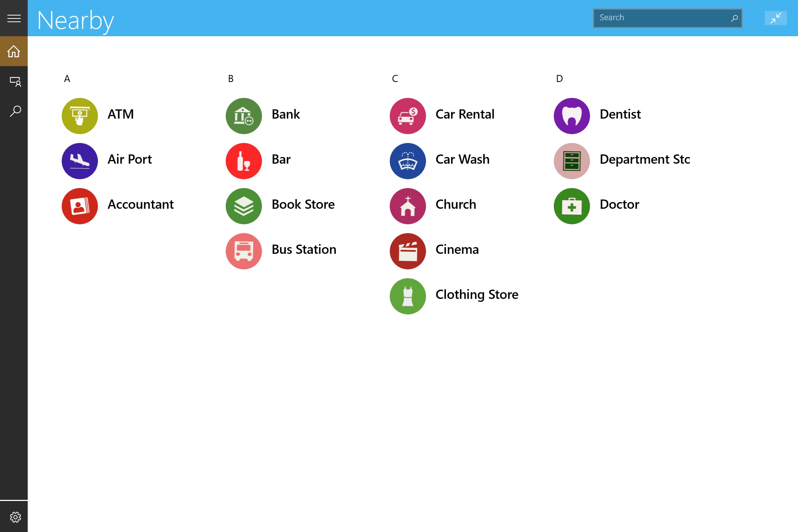Click the magnifier inside search box
This screenshot has width=798, height=532.
pos(734,18)
